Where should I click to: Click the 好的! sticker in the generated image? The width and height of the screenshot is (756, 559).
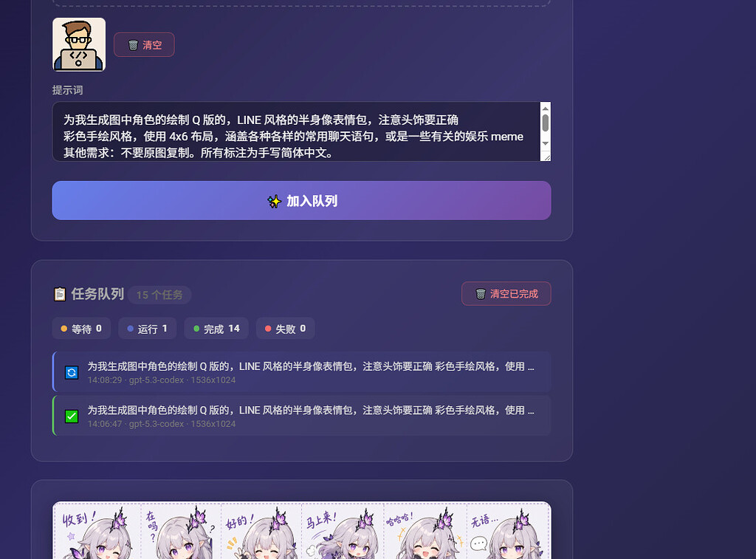[x=261, y=532]
